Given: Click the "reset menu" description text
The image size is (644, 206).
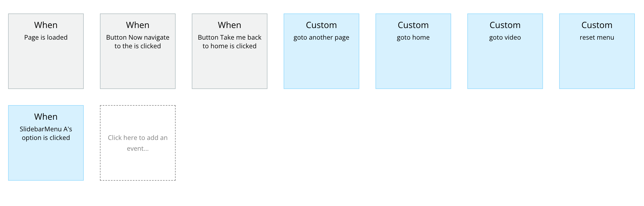Looking at the screenshot, I should click(597, 37).
